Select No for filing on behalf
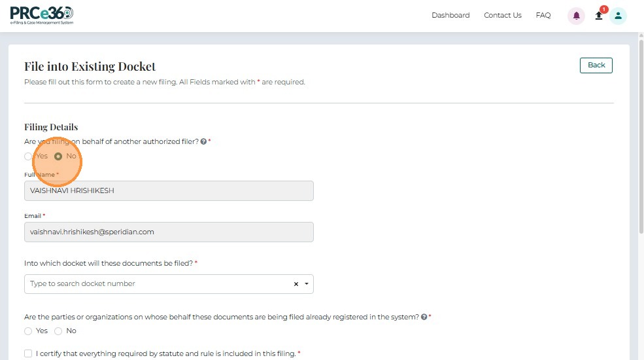Screen dimensions: 644x360 point(58,156)
